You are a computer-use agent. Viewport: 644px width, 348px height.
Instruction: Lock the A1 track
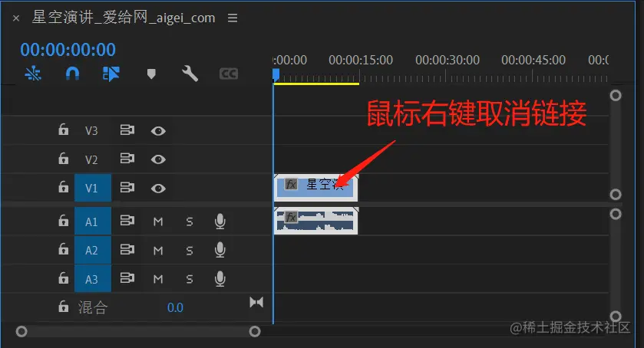pos(63,220)
